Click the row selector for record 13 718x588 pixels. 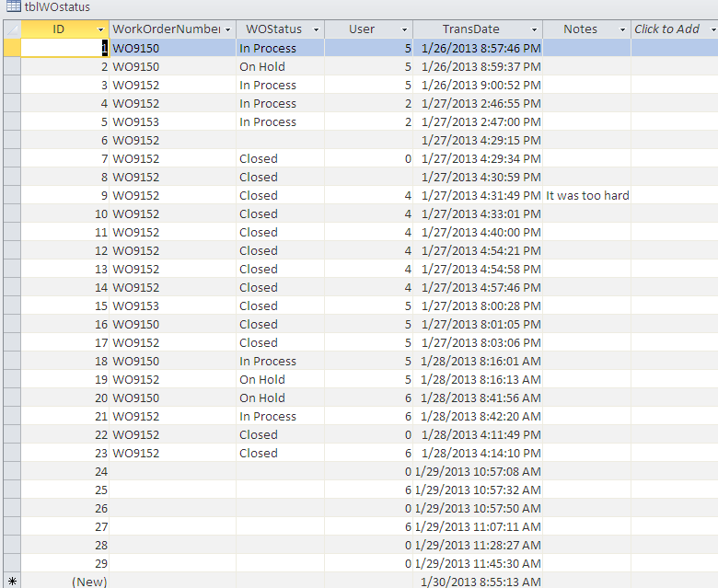pos(12,269)
